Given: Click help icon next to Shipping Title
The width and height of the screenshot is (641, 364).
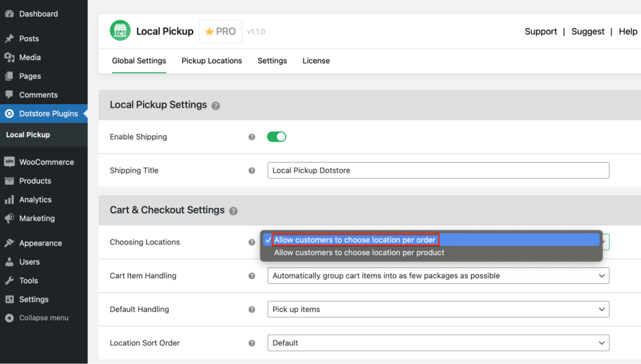Looking at the screenshot, I should (x=252, y=170).
